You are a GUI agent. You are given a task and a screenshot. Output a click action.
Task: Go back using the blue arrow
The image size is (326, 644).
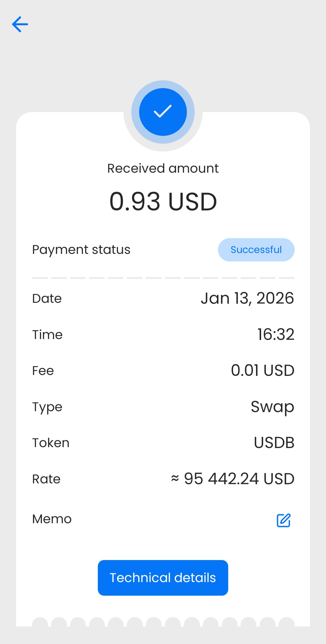click(x=20, y=24)
